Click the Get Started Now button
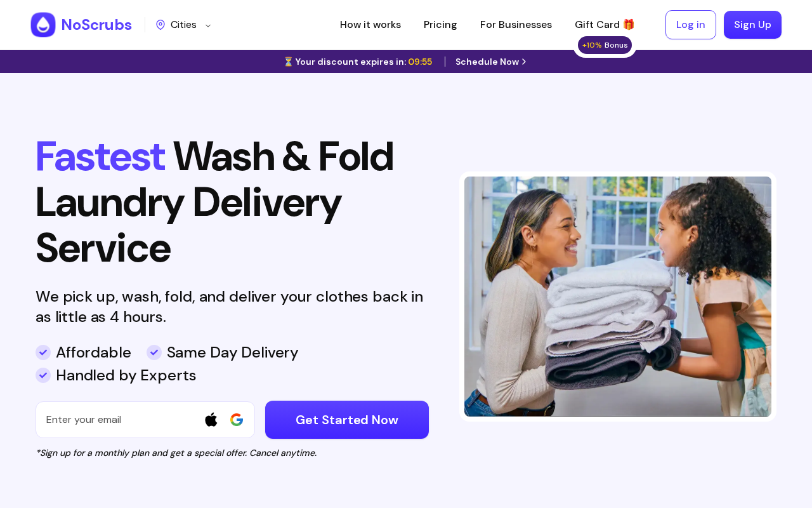The width and height of the screenshot is (812, 508). click(x=347, y=420)
